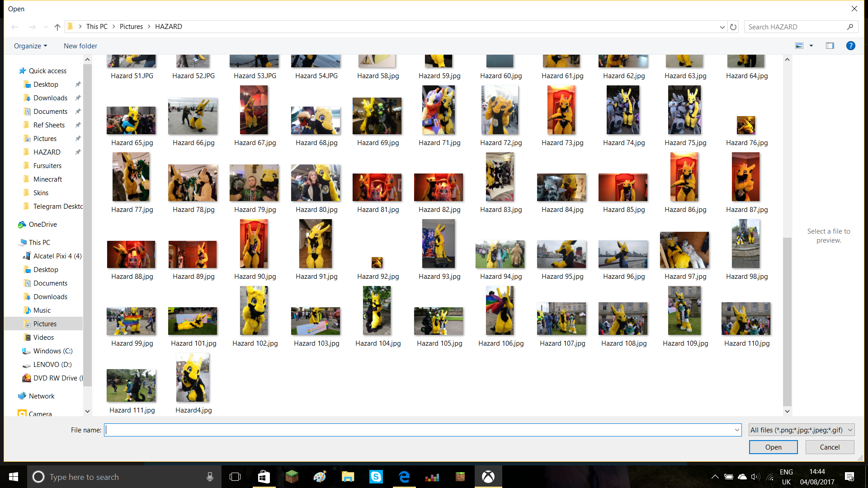The width and height of the screenshot is (868, 488).
Task: Launch Microsoft Edge from the taskbar
Action: click(404, 477)
